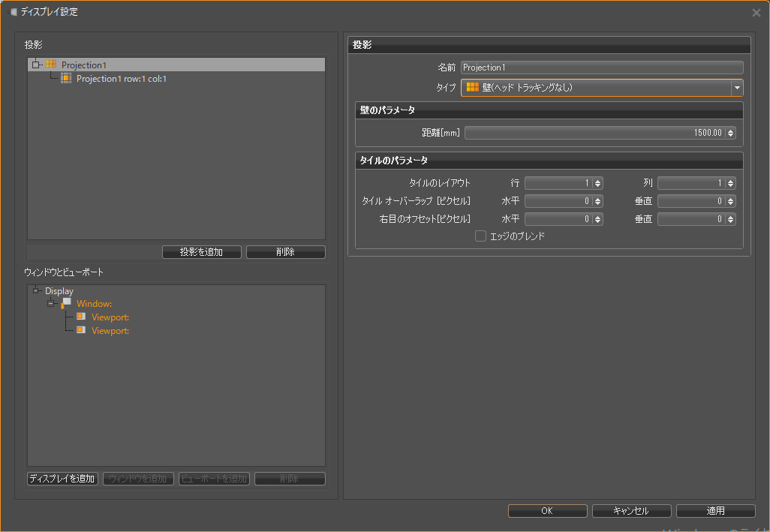770x532 pixels.
Task: Click the tile layout 行 spinner arrows
Action: click(597, 183)
